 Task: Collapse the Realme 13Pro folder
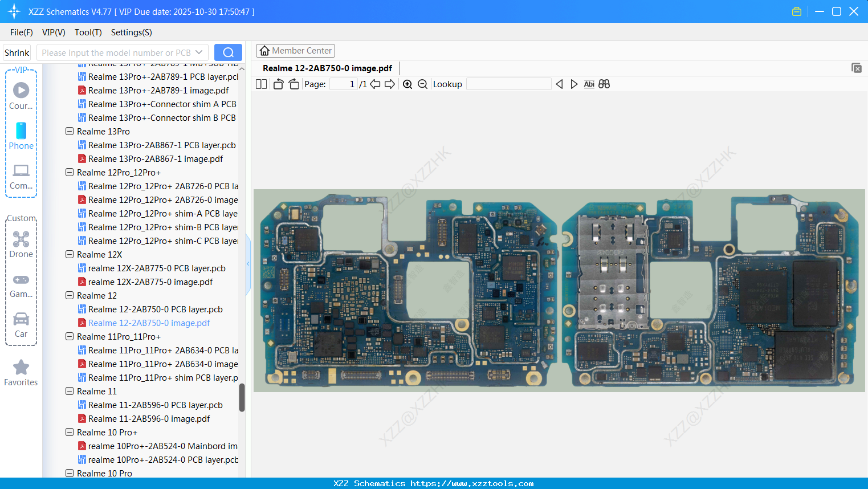(x=70, y=132)
